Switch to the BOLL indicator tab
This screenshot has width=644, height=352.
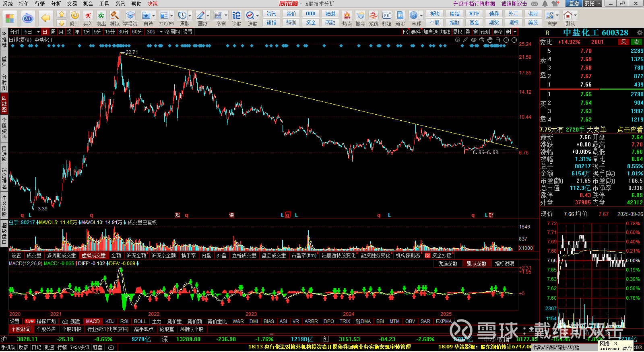click(x=140, y=321)
